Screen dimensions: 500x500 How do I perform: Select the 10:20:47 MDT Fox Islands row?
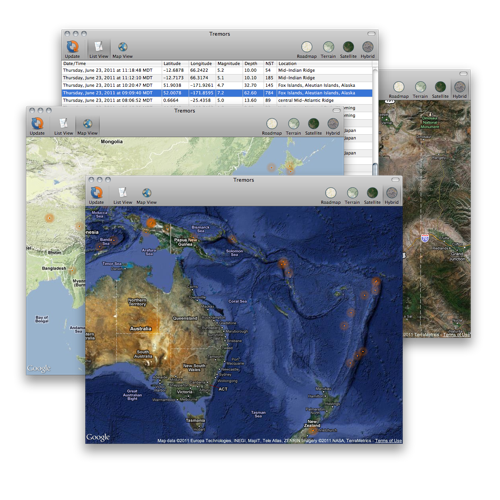pos(217,85)
